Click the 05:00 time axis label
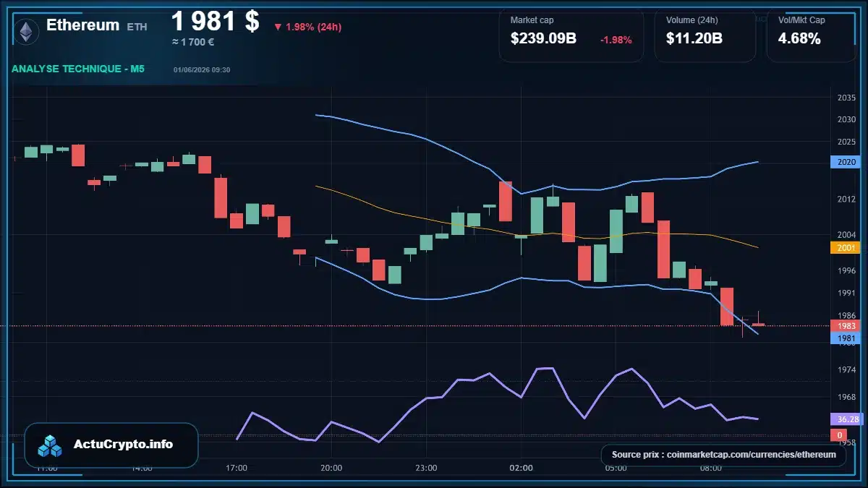 [616, 468]
